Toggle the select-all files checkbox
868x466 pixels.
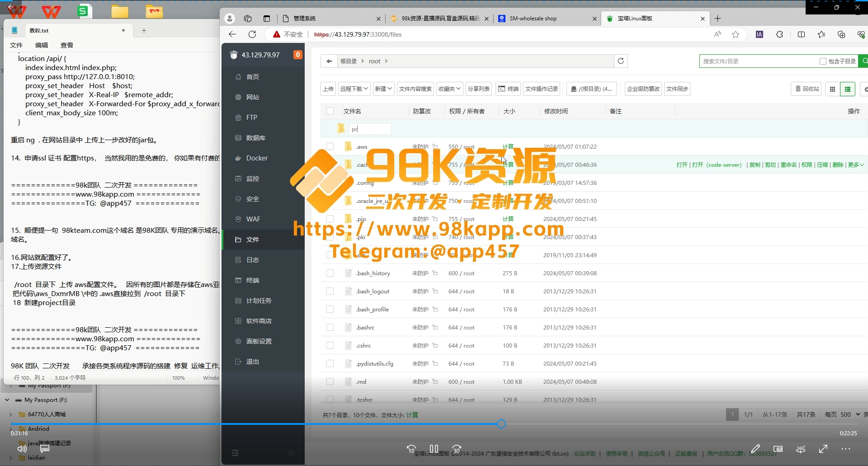click(330, 111)
